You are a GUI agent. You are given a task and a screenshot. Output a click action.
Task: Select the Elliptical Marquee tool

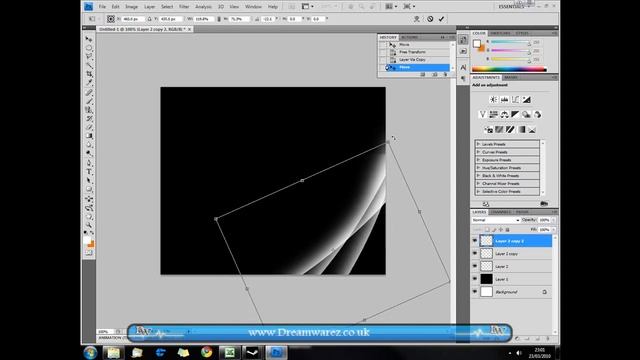tap(89, 48)
